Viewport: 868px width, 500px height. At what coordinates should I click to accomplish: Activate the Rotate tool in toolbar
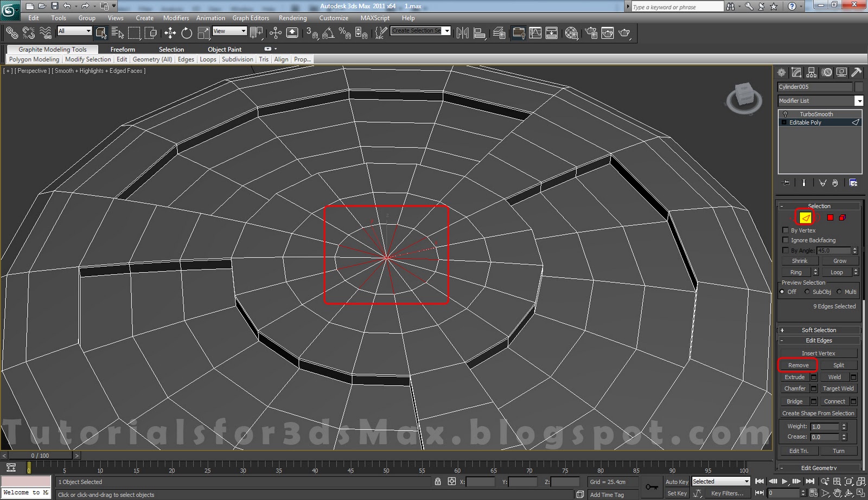(x=187, y=33)
